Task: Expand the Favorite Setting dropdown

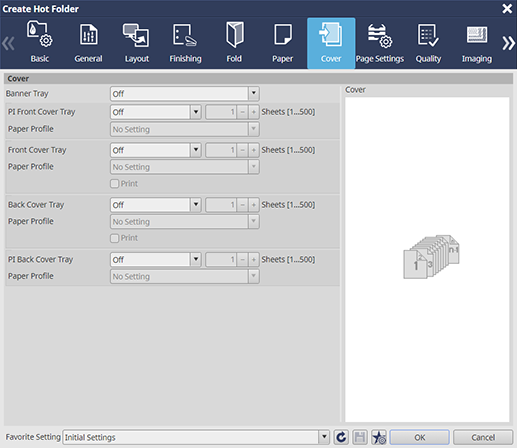Action: coord(196,437)
